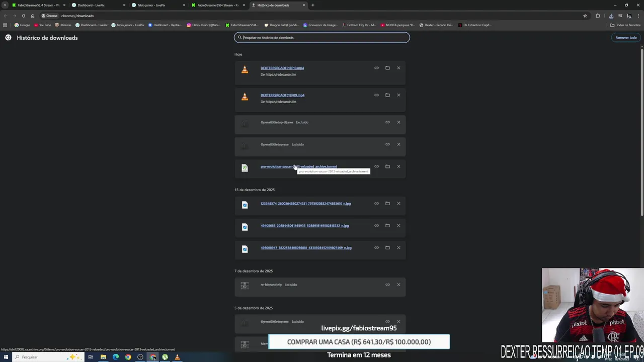Copy link for 498008947 jpg download

(x=376, y=248)
